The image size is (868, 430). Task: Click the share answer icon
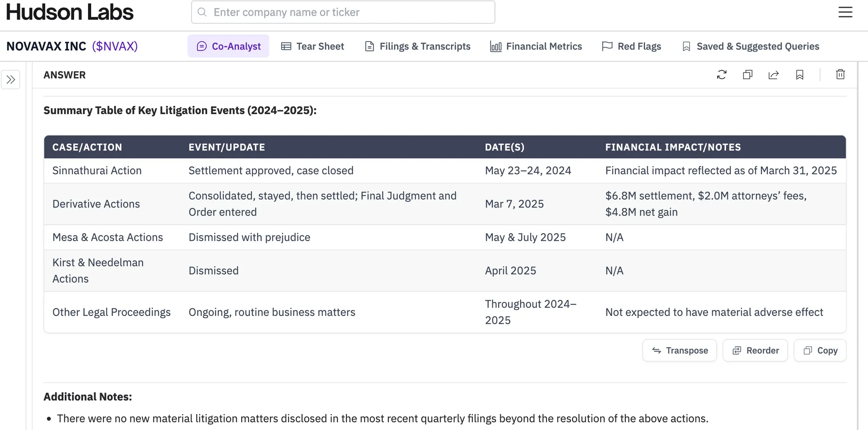[773, 75]
